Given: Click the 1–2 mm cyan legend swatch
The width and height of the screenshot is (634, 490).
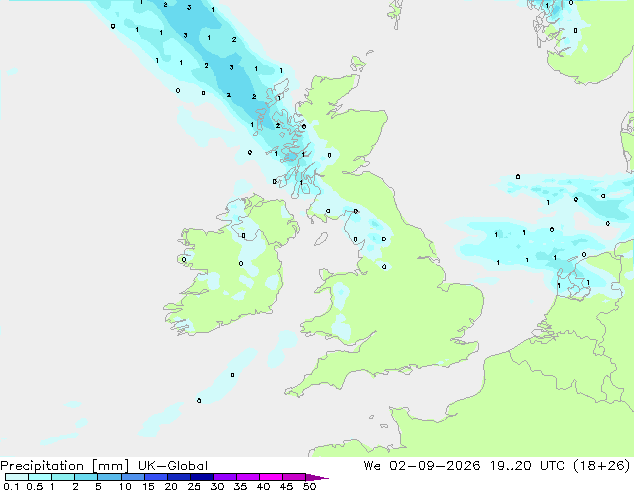Looking at the screenshot, I should pos(63,477).
